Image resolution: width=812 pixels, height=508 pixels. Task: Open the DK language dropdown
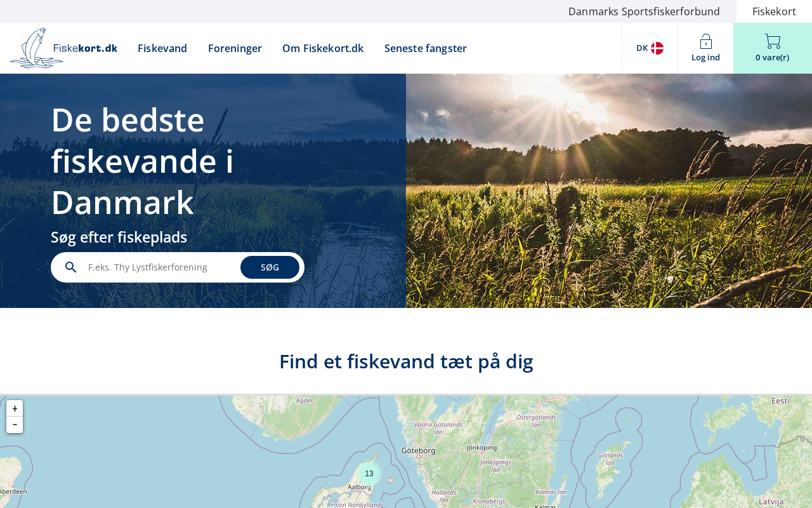pos(650,48)
